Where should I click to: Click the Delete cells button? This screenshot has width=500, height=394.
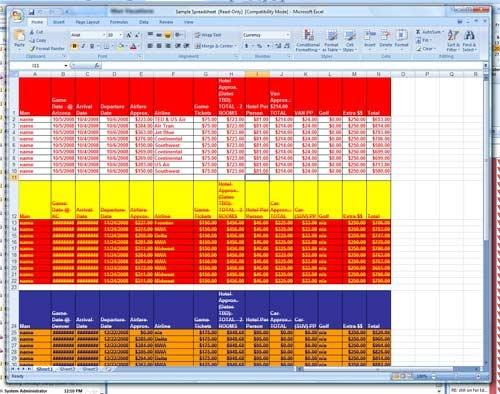tap(386, 39)
